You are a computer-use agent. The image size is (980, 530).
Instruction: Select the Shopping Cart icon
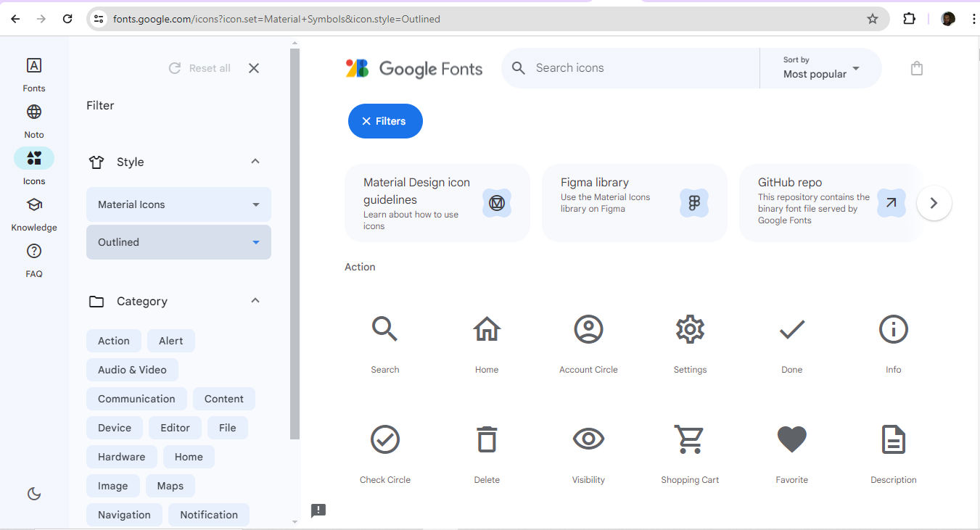click(x=689, y=439)
